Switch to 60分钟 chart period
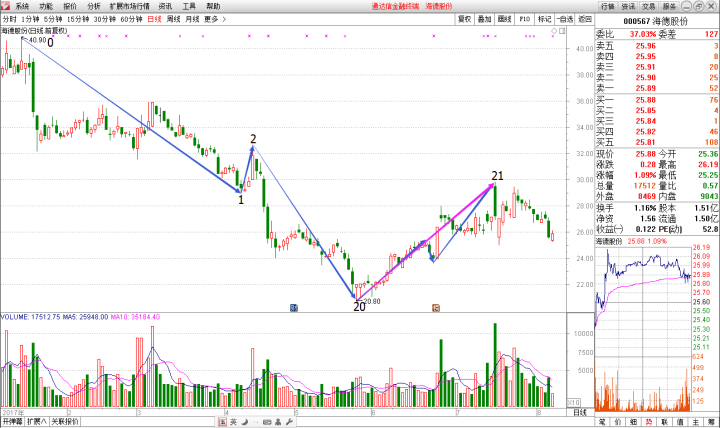 [131, 19]
